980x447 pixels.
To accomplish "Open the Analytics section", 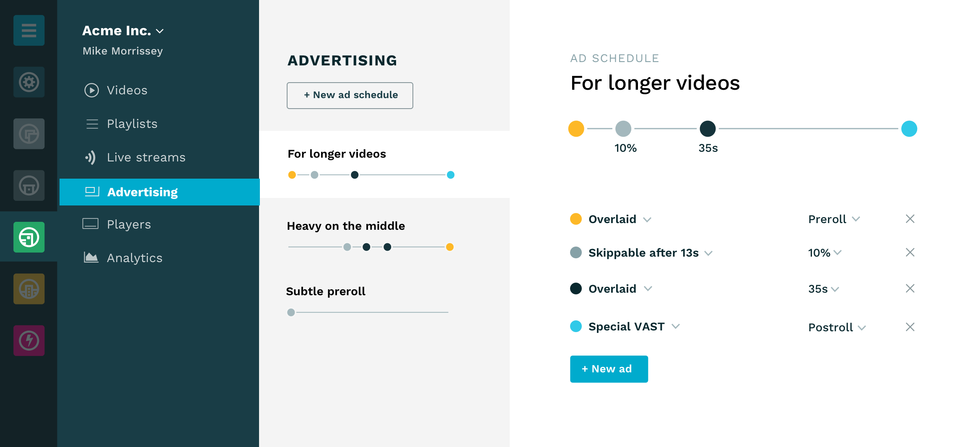I will [x=135, y=257].
